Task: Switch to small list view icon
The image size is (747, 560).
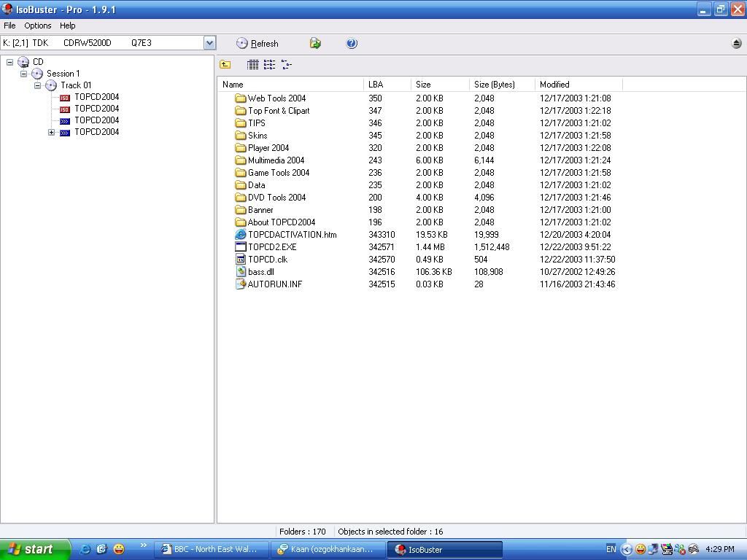Action: click(x=269, y=64)
